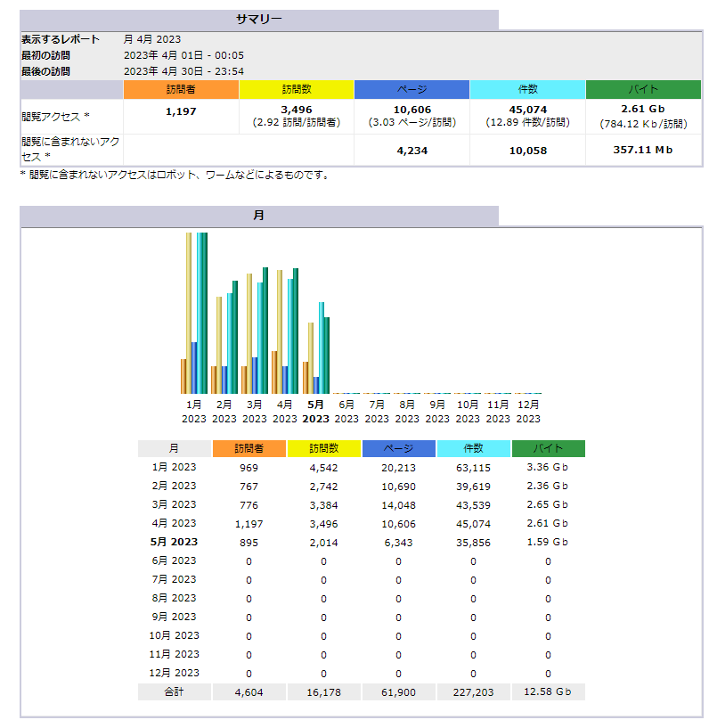Click the gray 月 column header in data table
The height and width of the screenshot is (728, 709).
tap(174, 448)
